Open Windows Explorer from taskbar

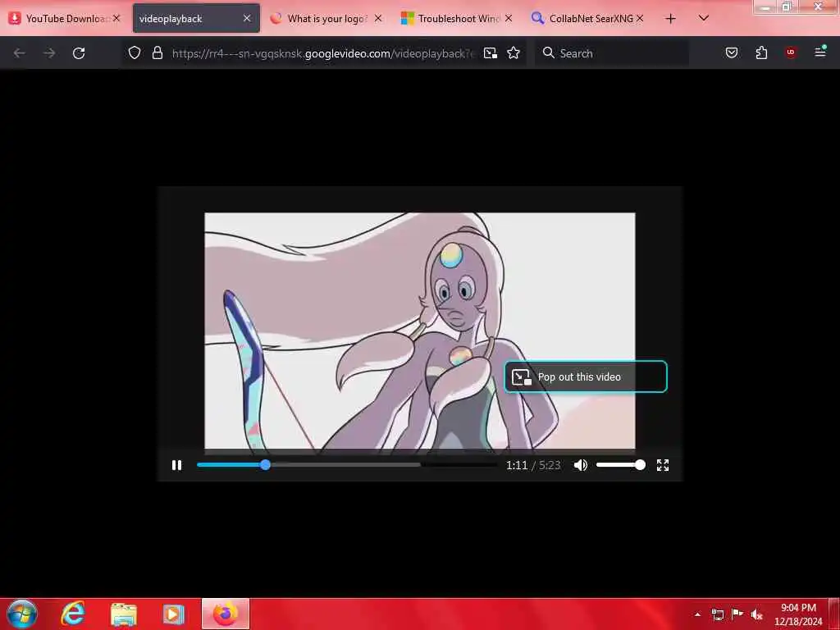coord(124,614)
